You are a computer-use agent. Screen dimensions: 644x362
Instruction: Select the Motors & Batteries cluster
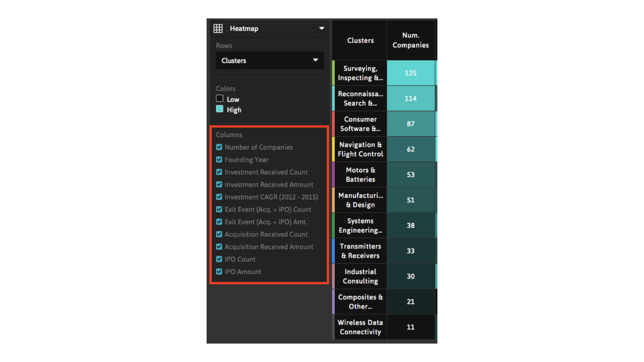pos(360,175)
